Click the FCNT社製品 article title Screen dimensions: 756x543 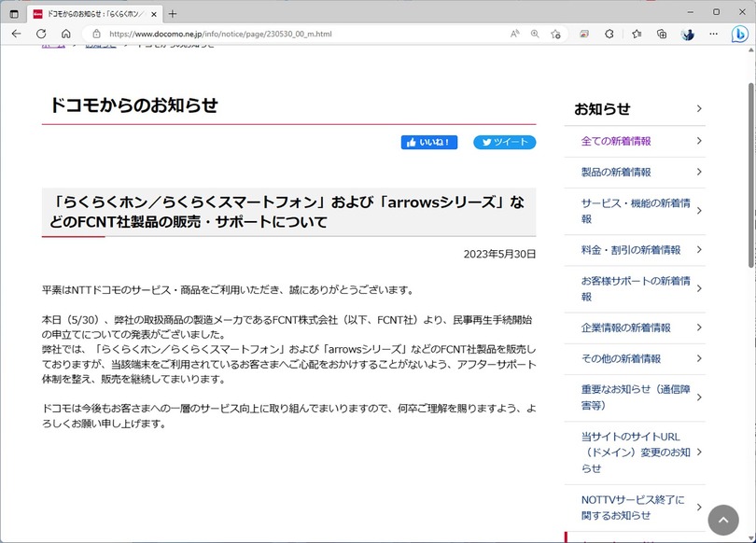point(287,212)
